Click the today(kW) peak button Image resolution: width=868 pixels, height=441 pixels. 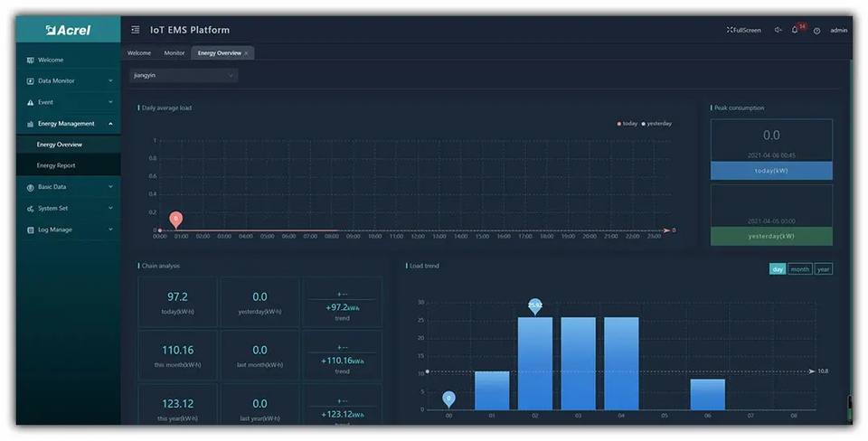tap(771, 171)
